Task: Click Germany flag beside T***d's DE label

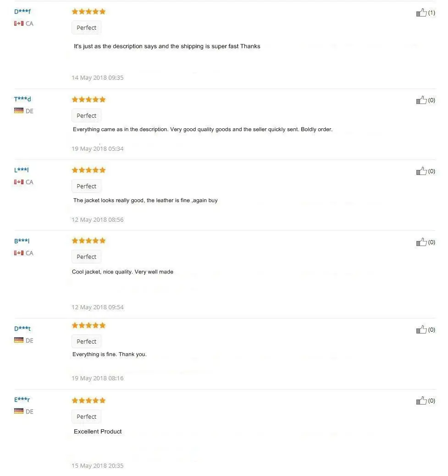Action: tap(18, 110)
